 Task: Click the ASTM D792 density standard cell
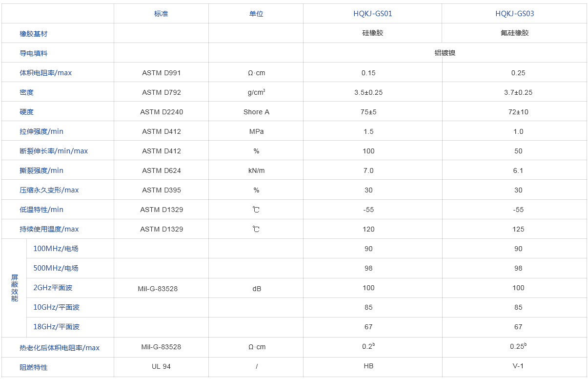162,92
